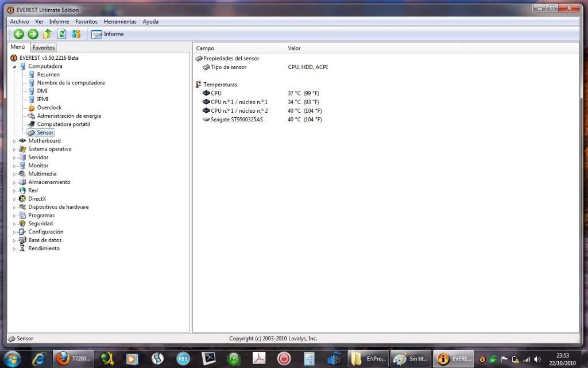Expand the Almacenamiento node
588x368 pixels.
pyautogui.click(x=14, y=182)
